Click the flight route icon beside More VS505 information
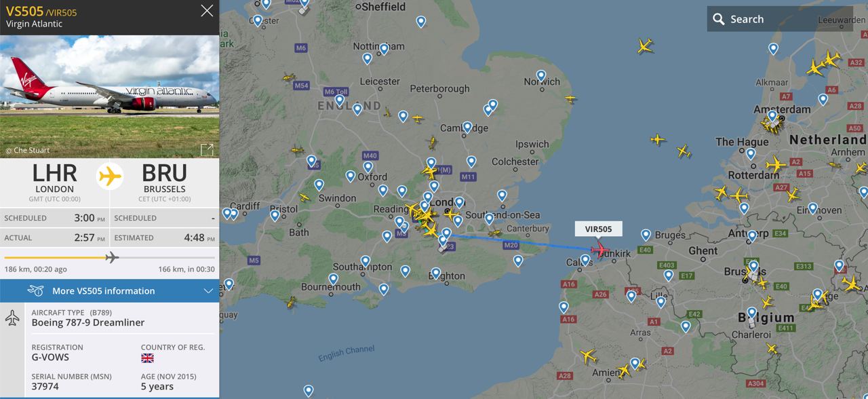Viewport: 868px width, 399px height. [36, 290]
